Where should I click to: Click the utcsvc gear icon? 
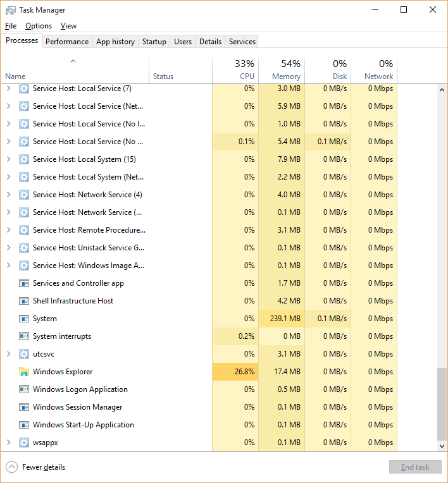pos(24,354)
